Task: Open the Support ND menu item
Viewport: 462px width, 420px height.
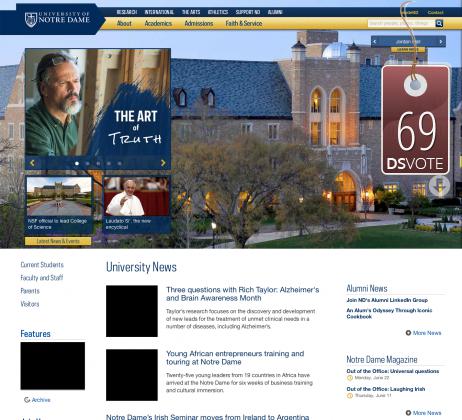Action: [248, 12]
